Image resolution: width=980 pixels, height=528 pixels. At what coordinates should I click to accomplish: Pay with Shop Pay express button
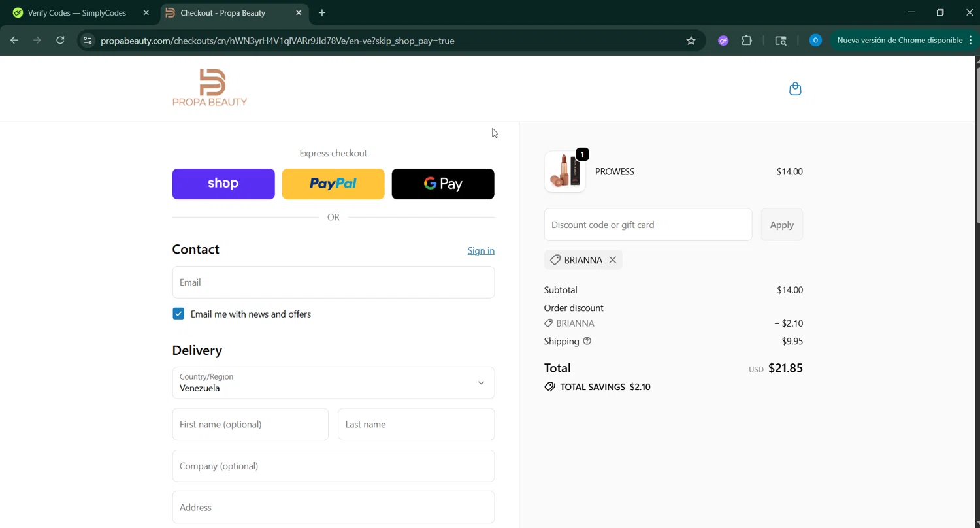223,184
